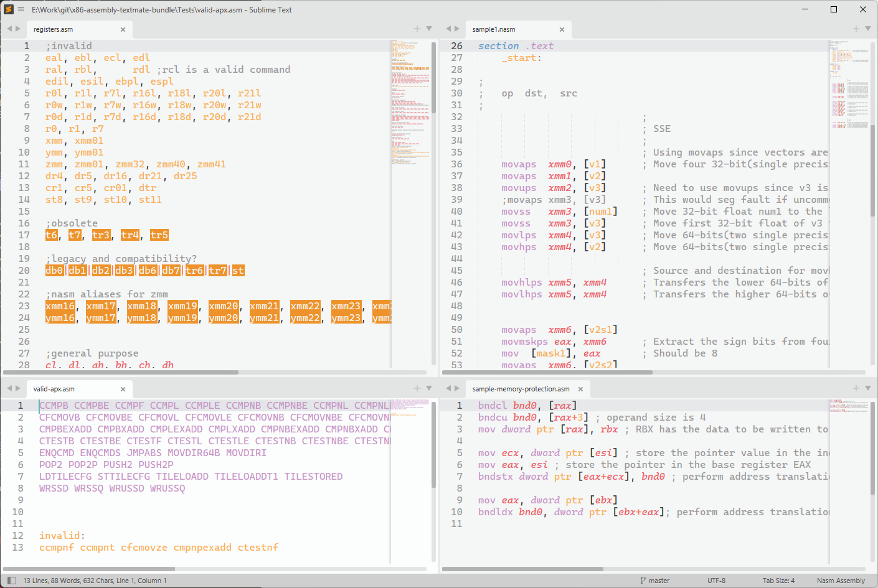Select the sample-memory-protection.asm tab
Viewport: 878px width, 588px height.
(x=528, y=389)
